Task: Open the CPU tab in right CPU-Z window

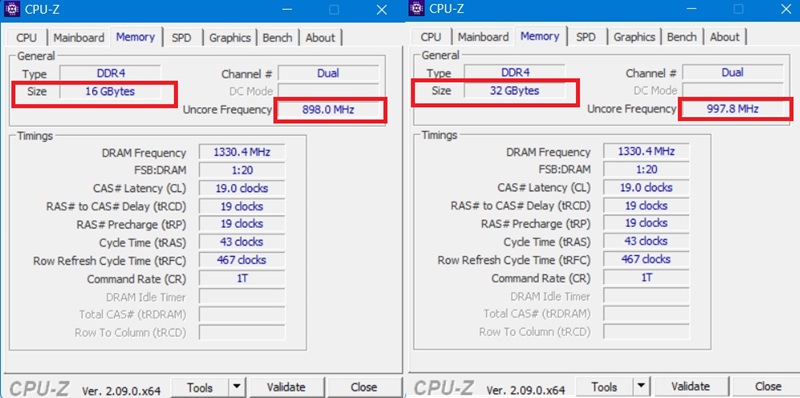Action: tap(431, 37)
